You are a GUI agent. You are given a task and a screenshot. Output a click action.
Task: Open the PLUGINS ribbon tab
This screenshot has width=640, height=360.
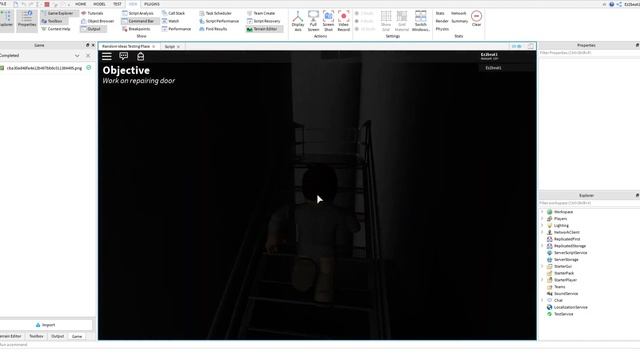(x=151, y=4)
